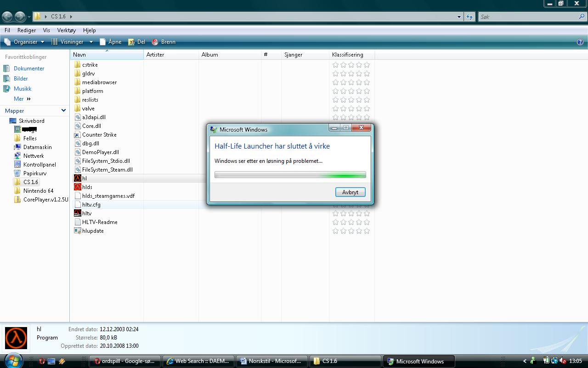
Task: Open the Musikk favorite link
Action: tap(23, 89)
